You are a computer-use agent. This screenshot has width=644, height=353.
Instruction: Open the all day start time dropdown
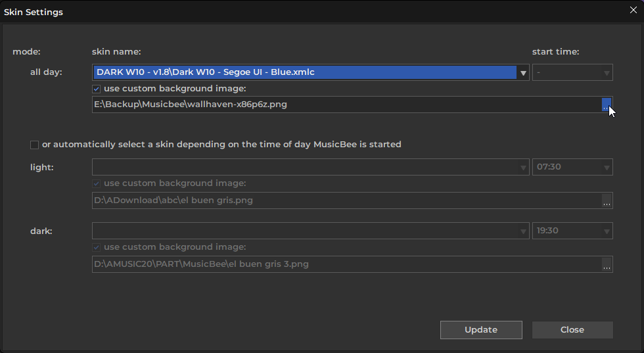(572, 72)
